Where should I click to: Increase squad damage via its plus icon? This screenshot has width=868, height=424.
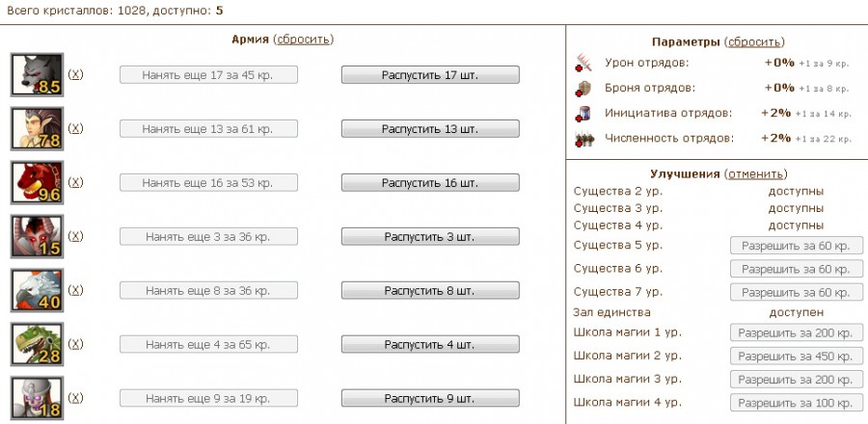pyautogui.click(x=583, y=63)
